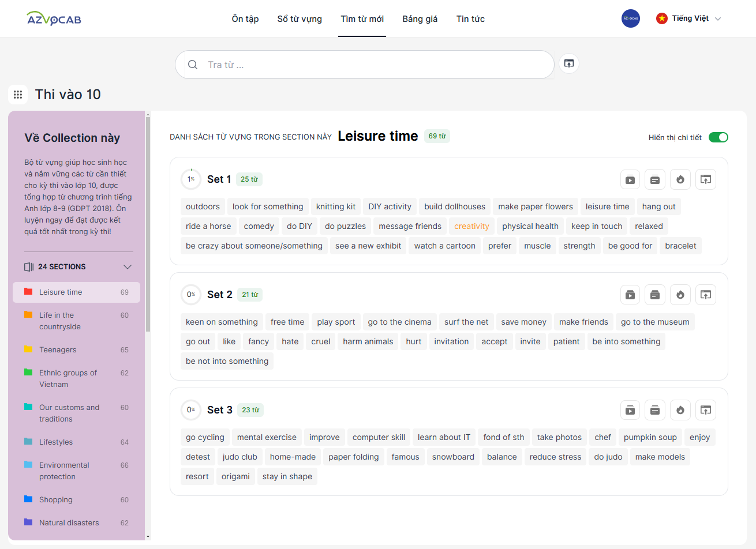Select the Our customs and traditions section
756x549 pixels.
76,413
